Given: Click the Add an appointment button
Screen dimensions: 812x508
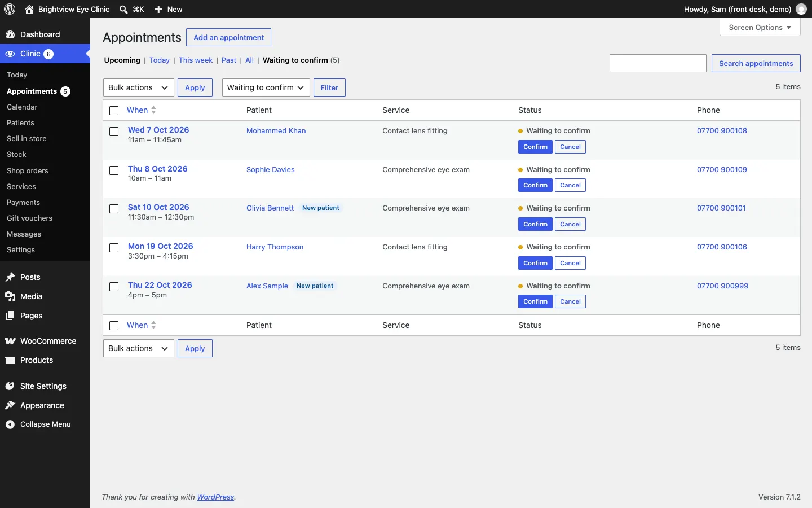Looking at the screenshot, I should (229, 37).
